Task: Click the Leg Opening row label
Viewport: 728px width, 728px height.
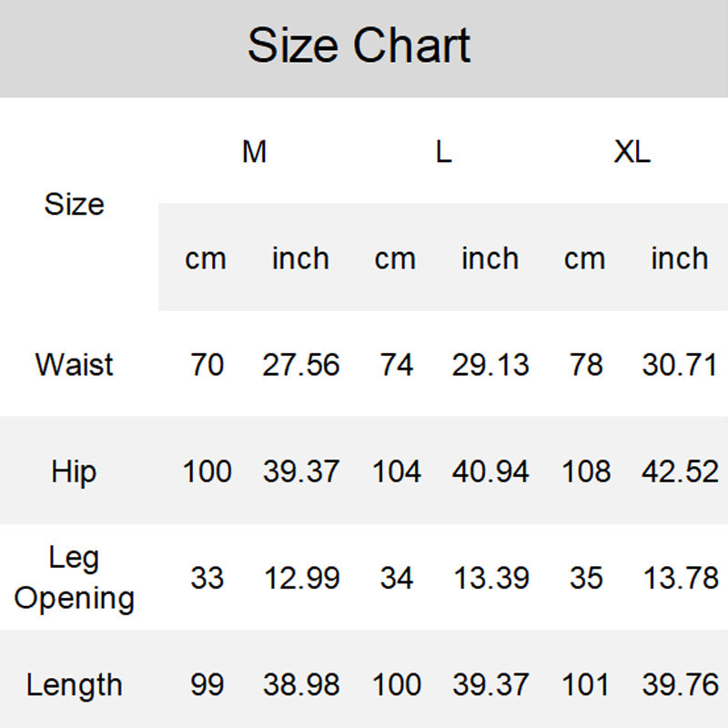Action: point(75,578)
